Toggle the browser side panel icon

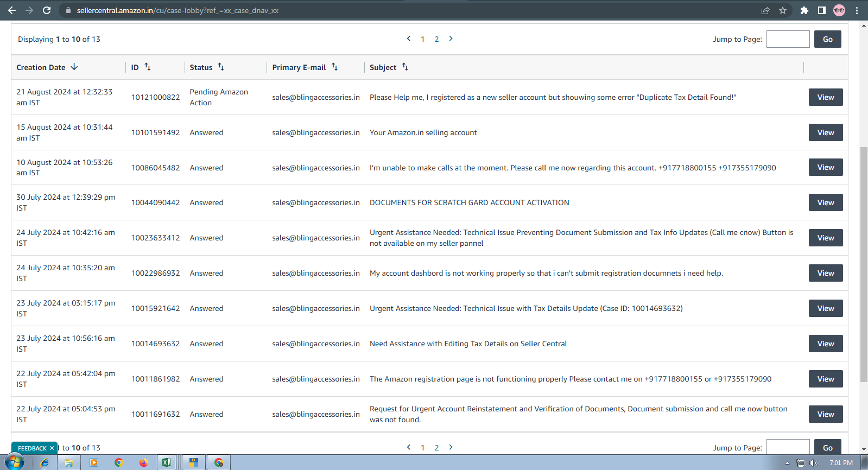point(822,10)
